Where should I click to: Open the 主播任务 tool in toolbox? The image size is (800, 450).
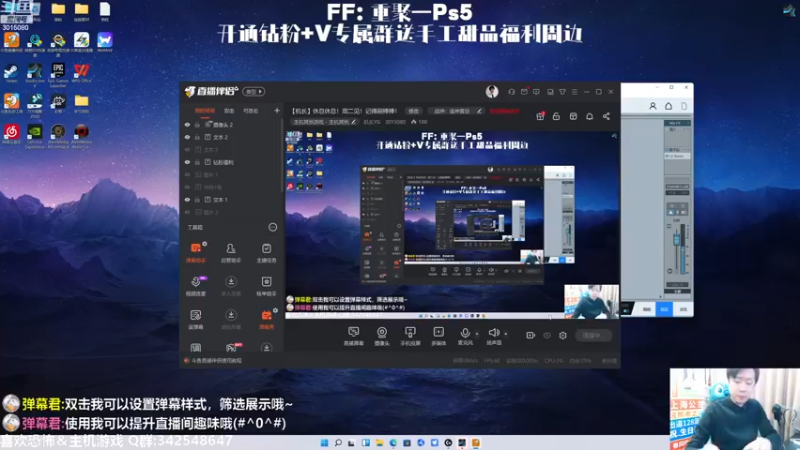[x=266, y=252]
